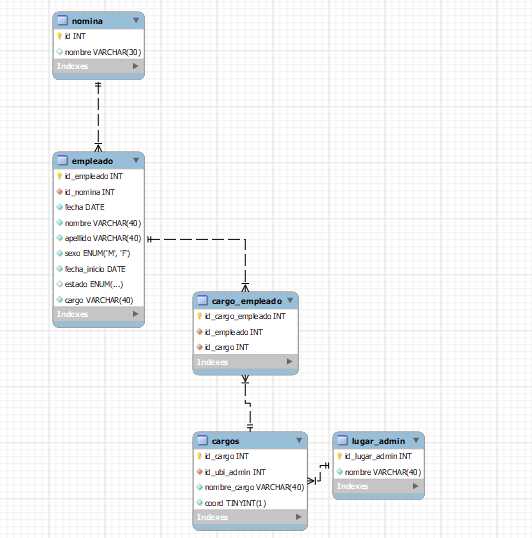Expand Indexes section of empleado table
The width and height of the screenshot is (532, 538).
coord(135,314)
